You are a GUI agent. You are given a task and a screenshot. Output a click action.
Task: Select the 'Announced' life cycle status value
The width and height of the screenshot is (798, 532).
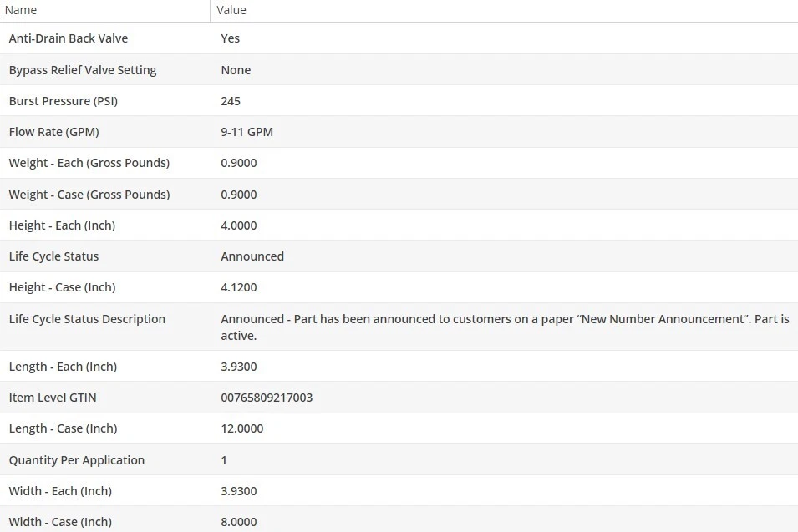pos(252,257)
